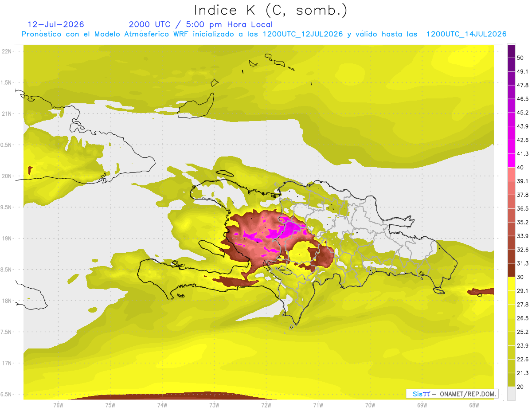Click the legend value "21.3"

522,373
